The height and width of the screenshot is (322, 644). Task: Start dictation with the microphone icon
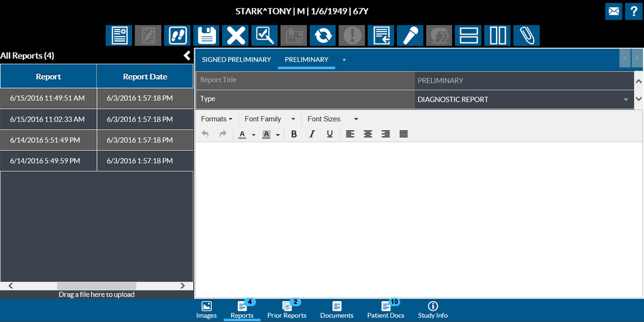410,35
